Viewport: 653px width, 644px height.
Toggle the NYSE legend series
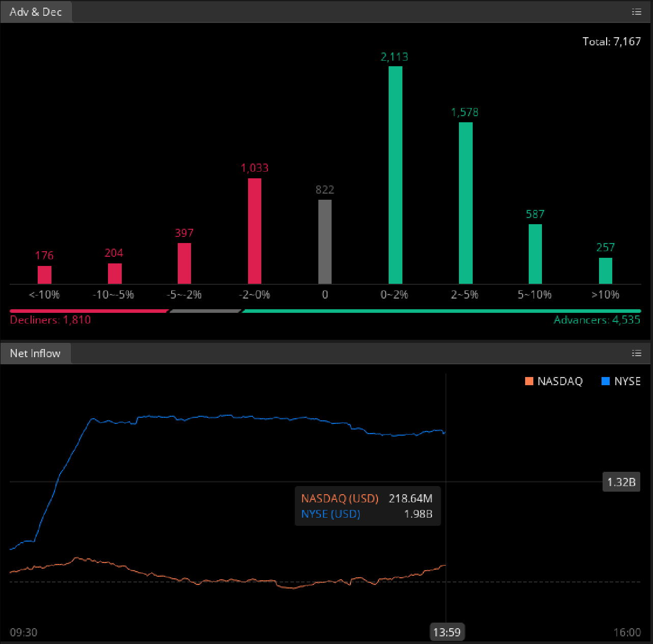[627, 381]
